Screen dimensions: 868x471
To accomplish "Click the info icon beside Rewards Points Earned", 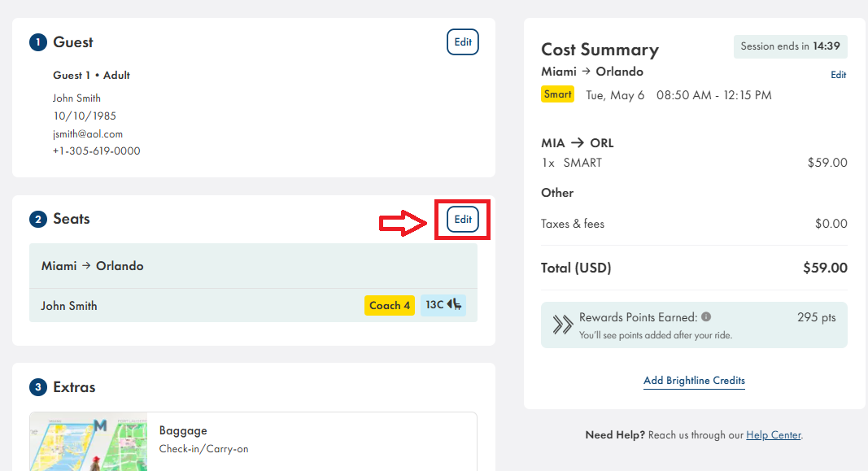I will coord(706,317).
